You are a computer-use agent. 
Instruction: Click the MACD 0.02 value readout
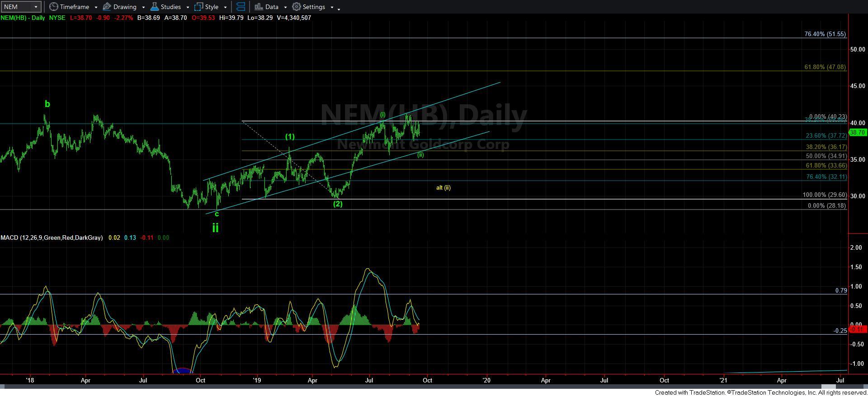click(x=114, y=238)
